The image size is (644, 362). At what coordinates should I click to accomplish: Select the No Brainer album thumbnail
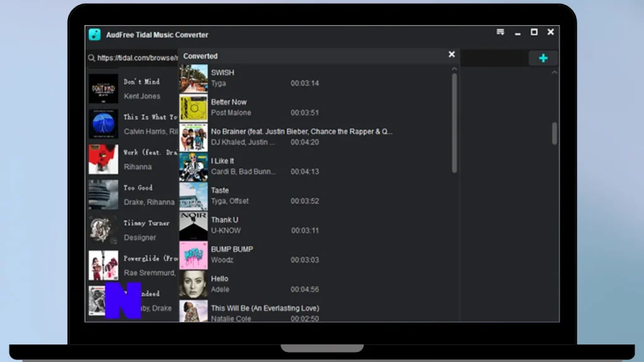click(194, 137)
